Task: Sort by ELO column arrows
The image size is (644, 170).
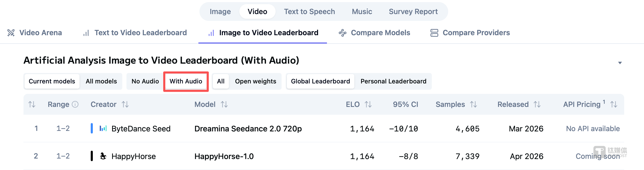Action: click(x=368, y=105)
